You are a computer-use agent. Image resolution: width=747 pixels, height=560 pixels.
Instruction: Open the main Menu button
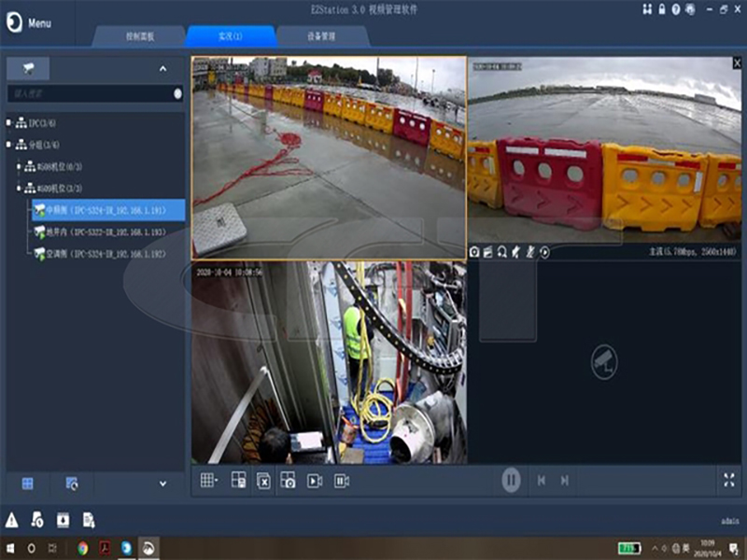click(28, 22)
